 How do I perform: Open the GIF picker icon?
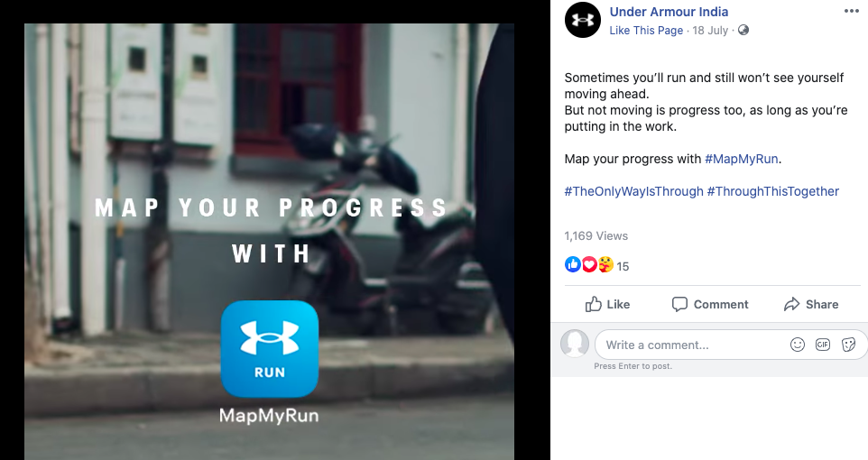coord(823,345)
